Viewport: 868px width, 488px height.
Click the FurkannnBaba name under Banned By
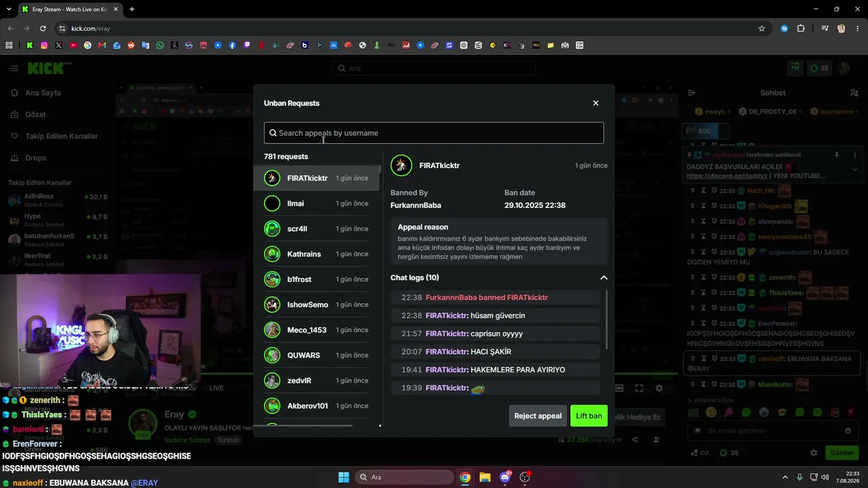click(x=416, y=205)
